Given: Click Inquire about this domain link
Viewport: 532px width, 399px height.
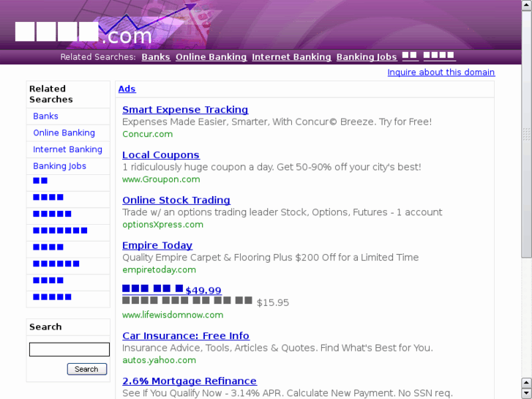Looking at the screenshot, I should (x=441, y=72).
